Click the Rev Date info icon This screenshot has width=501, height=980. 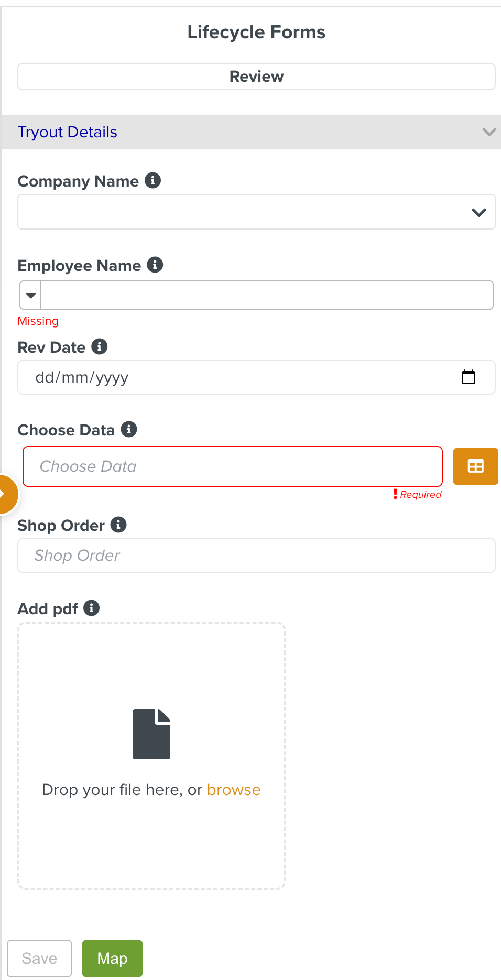point(99,346)
